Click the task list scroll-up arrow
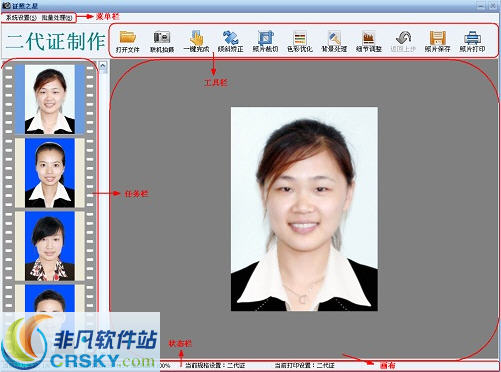This screenshot has height=372, width=501. pyautogui.click(x=103, y=65)
